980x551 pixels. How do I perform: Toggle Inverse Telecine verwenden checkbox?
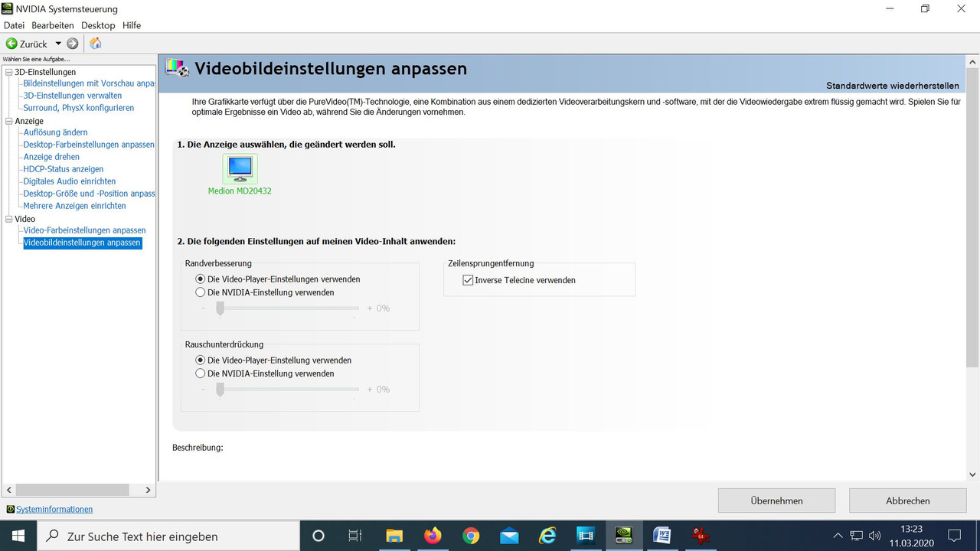(x=468, y=280)
